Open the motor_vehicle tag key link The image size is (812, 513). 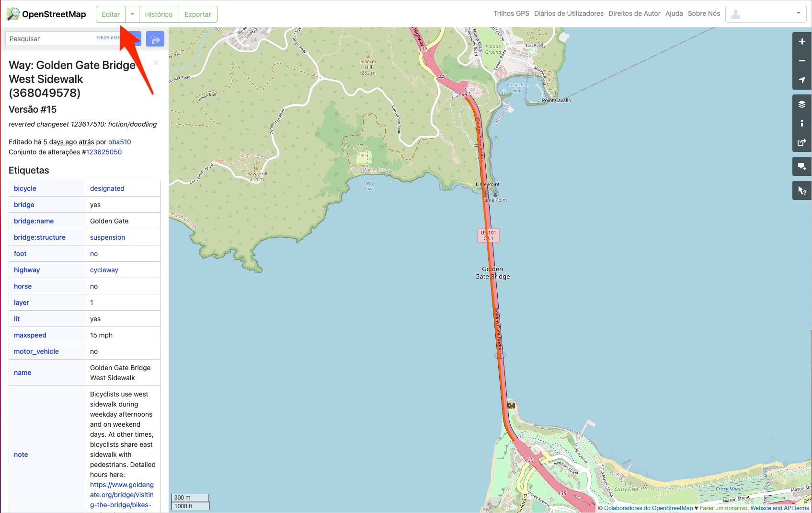point(36,351)
